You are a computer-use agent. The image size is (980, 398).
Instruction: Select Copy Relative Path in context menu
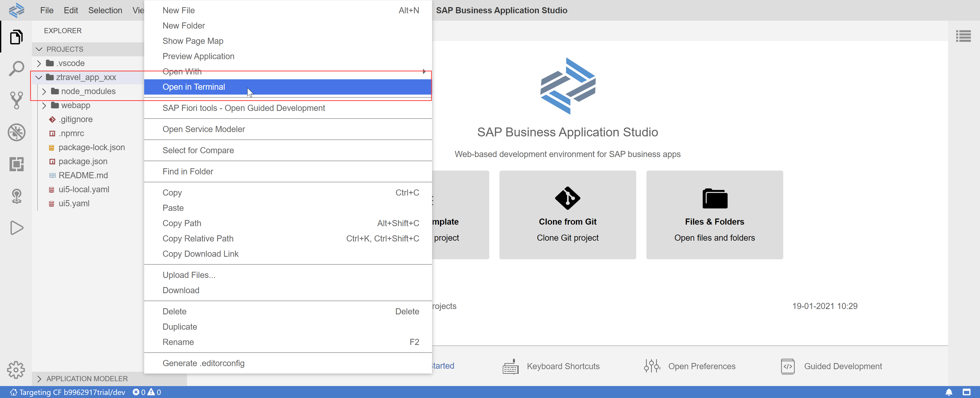pyautogui.click(x=198, y=238)
